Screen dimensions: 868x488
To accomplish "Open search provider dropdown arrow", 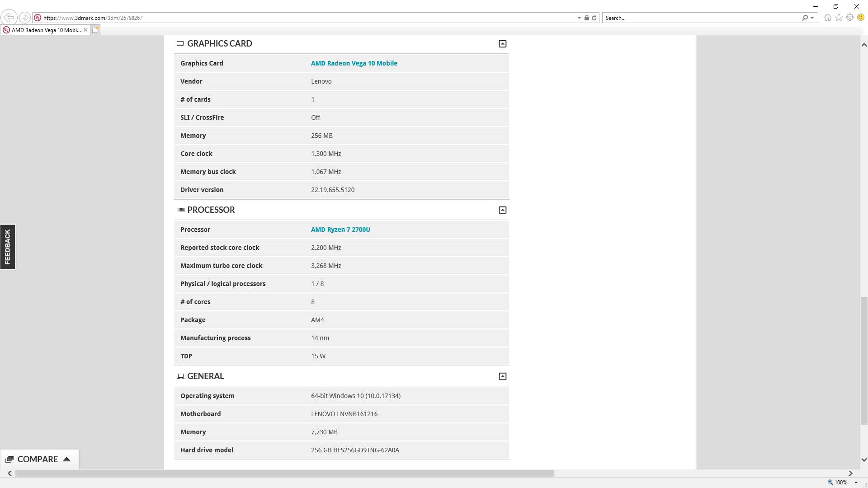I will pyautogui.click(x=812, y=18).
